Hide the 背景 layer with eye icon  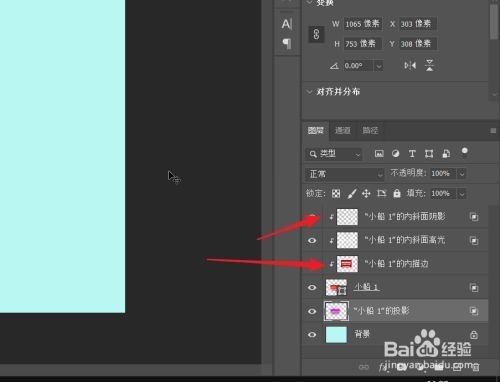[x=312, y=334]
